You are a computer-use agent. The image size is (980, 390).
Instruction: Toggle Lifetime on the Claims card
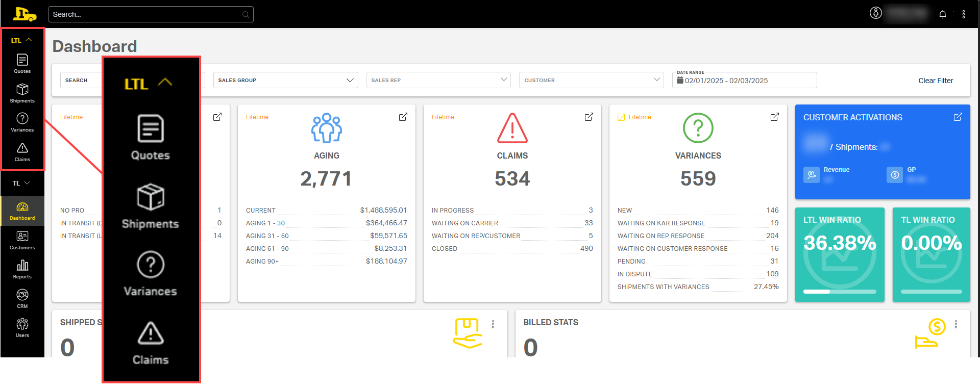pos(443,117)
